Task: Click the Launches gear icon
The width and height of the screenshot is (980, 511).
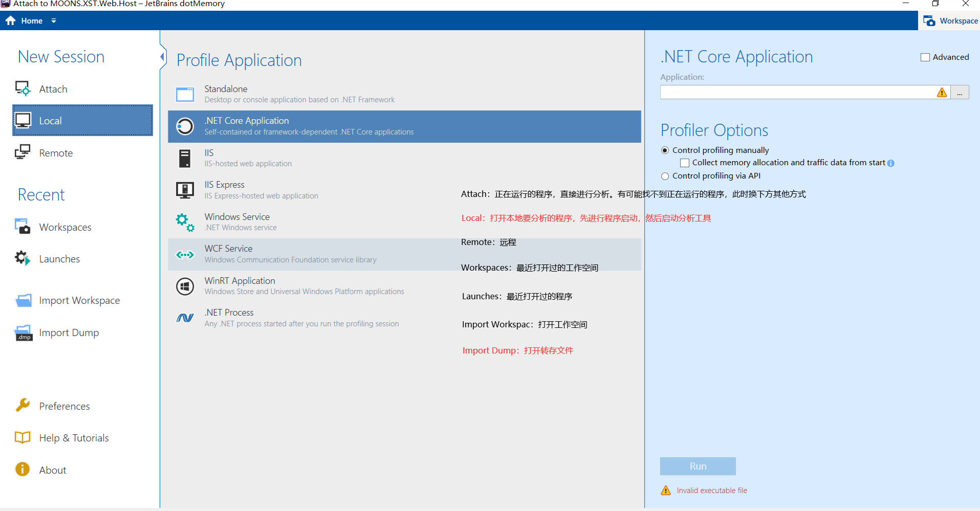Action: click(x=23, y=258)
